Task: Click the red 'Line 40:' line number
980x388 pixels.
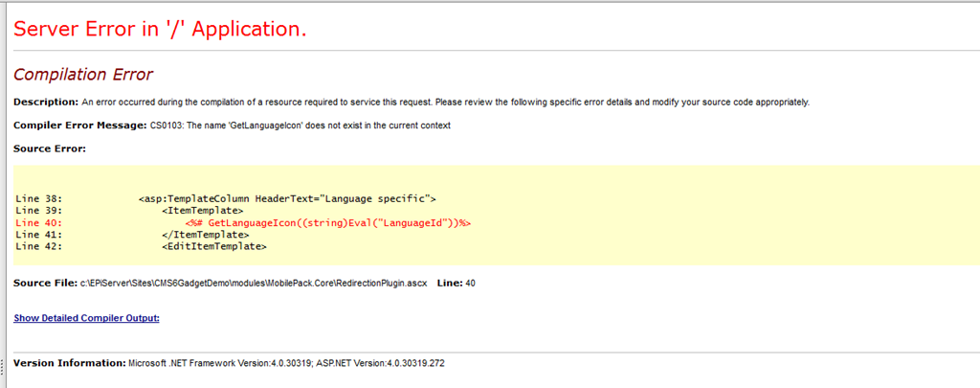Action: [x=38, y=222]
